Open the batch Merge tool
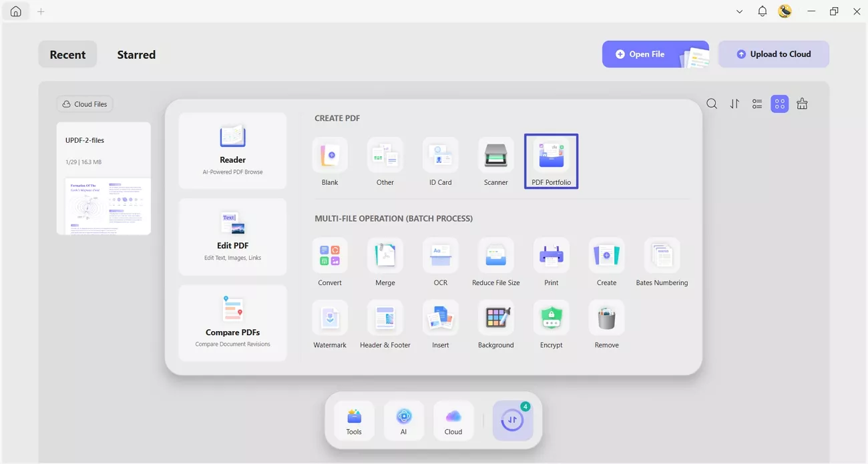 pos(385,262)
